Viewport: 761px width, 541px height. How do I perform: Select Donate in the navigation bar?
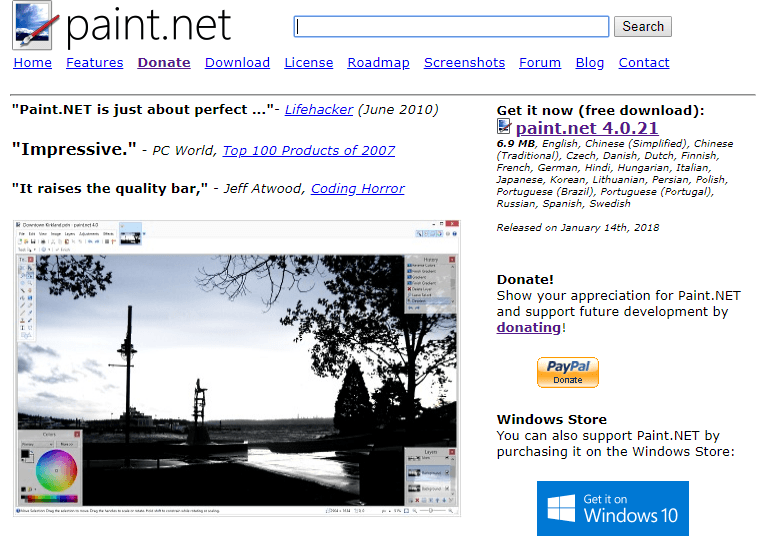tap(164, 62)
